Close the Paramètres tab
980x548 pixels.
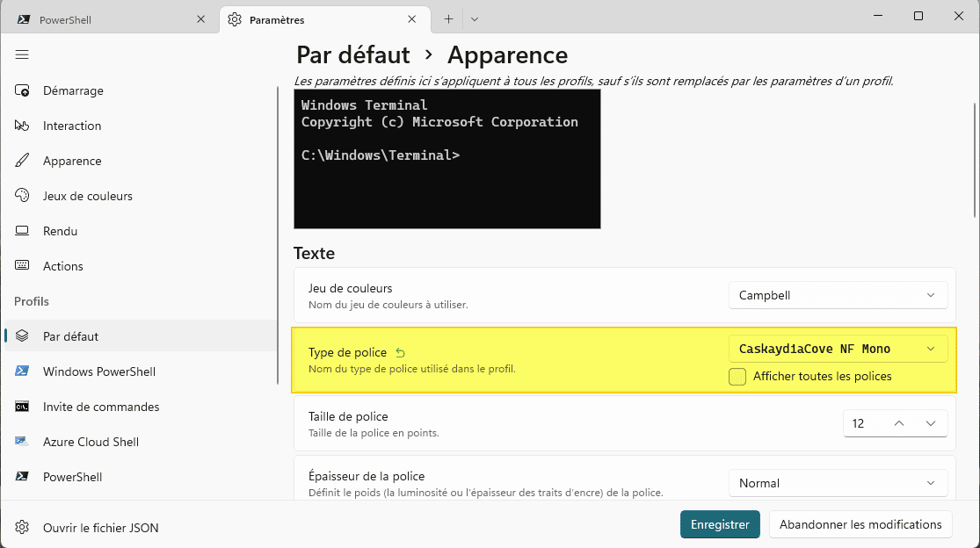click(x=412, y=19)
